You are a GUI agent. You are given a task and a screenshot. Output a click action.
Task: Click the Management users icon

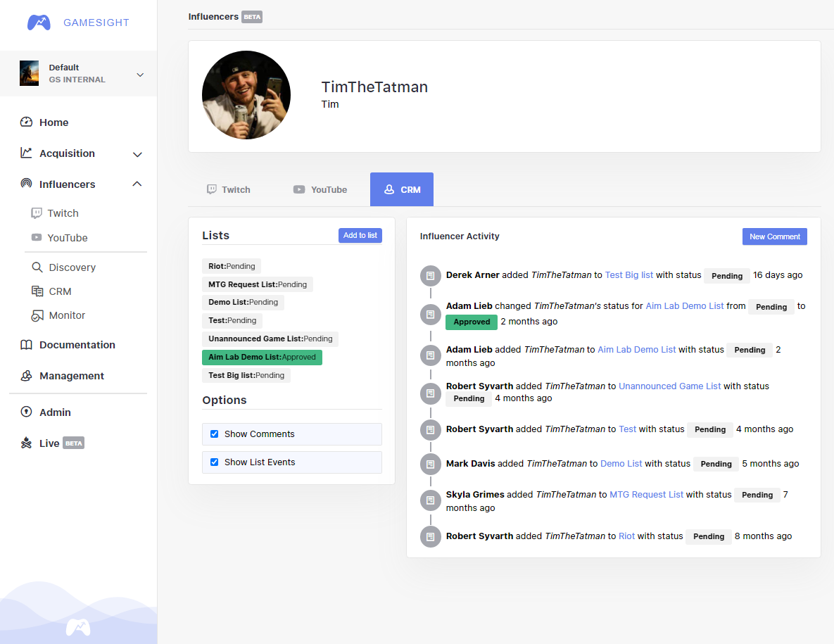(26, 375)
